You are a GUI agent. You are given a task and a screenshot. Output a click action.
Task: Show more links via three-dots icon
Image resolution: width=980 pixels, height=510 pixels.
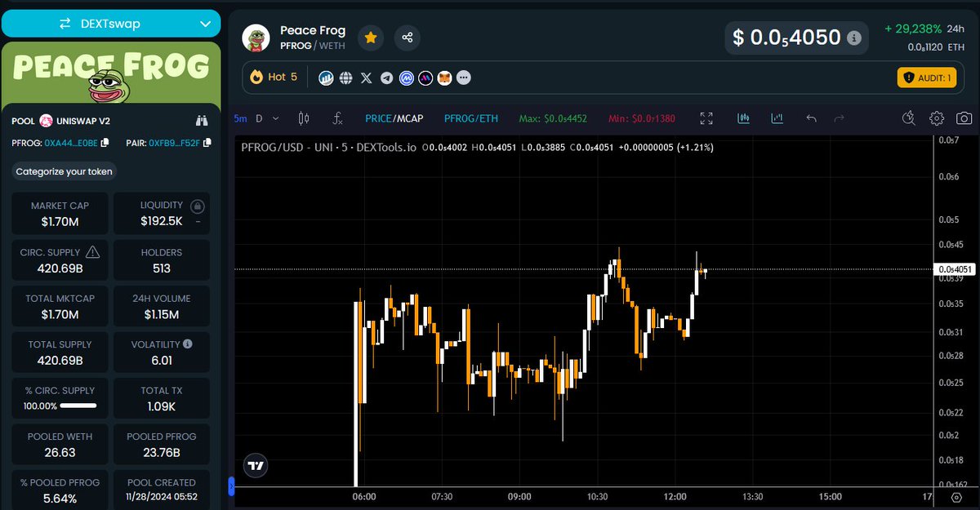tap(464, 78)
